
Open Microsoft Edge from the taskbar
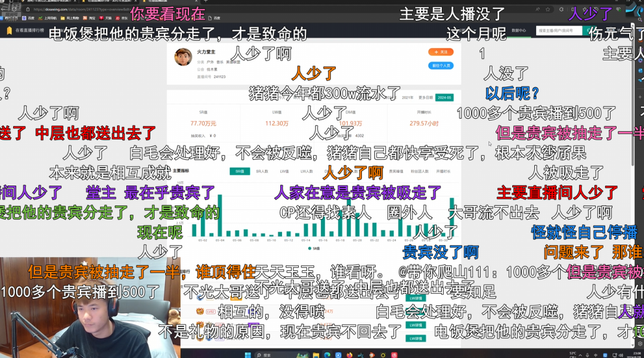coord(327,354)
